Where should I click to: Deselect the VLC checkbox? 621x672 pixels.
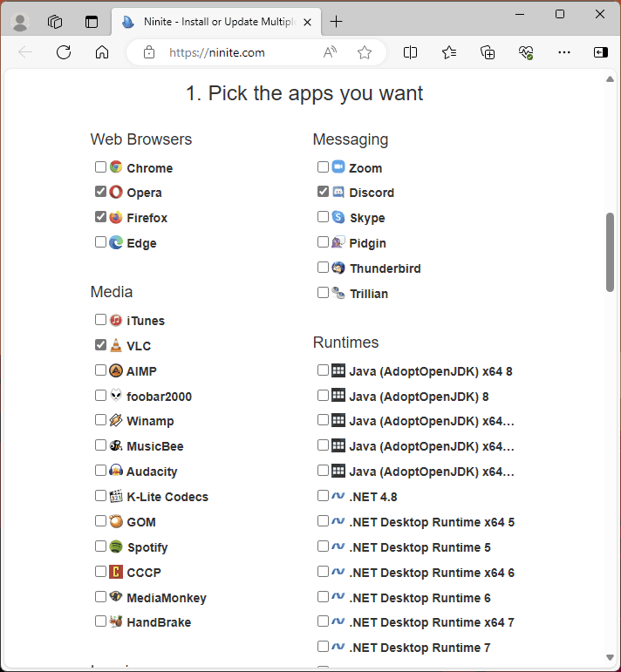tap(101, 345)
